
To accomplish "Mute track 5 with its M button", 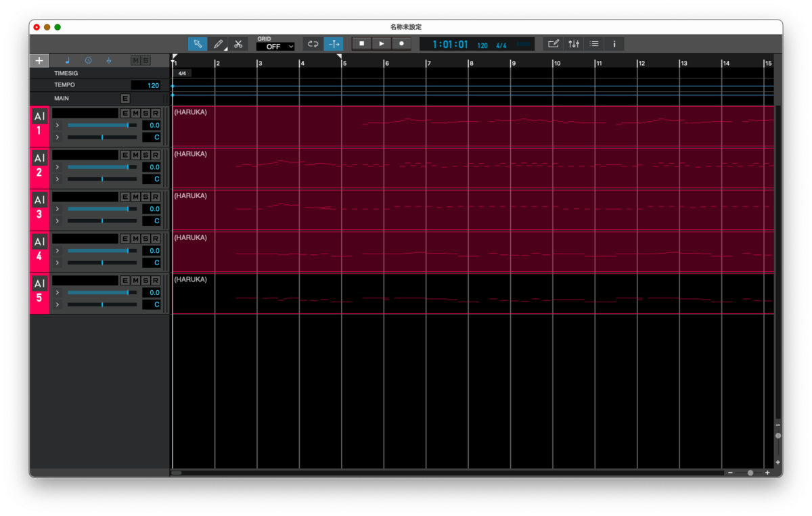I will point(135,281).
